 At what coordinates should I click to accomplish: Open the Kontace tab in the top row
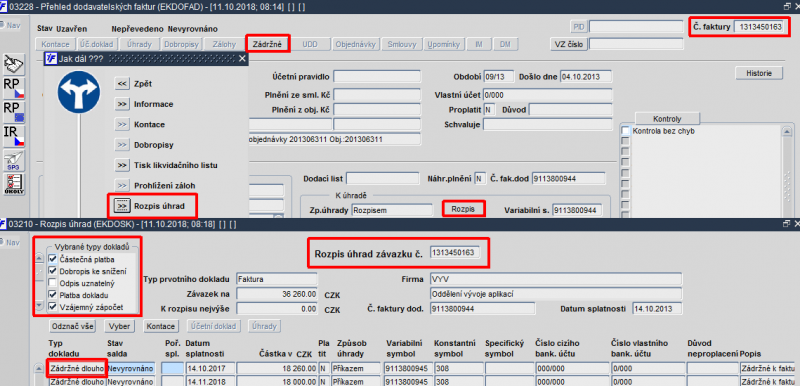pos(56,44)
